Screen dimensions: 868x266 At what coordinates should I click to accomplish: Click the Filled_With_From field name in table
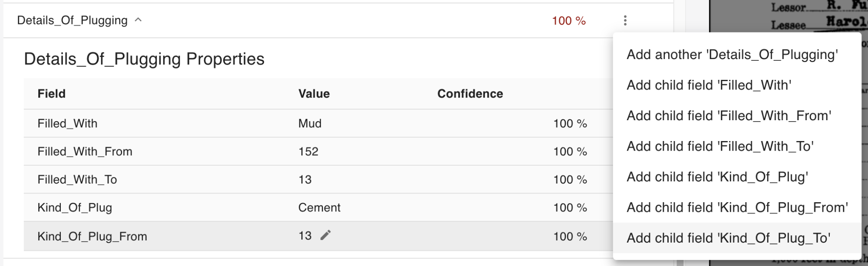(85, 151)
